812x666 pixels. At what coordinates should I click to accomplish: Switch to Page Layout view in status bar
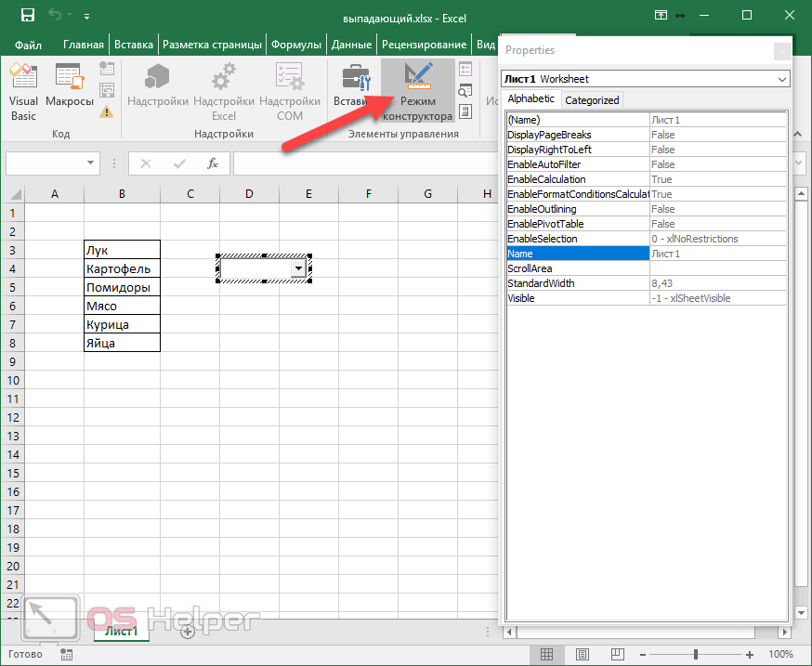(583, 654)
